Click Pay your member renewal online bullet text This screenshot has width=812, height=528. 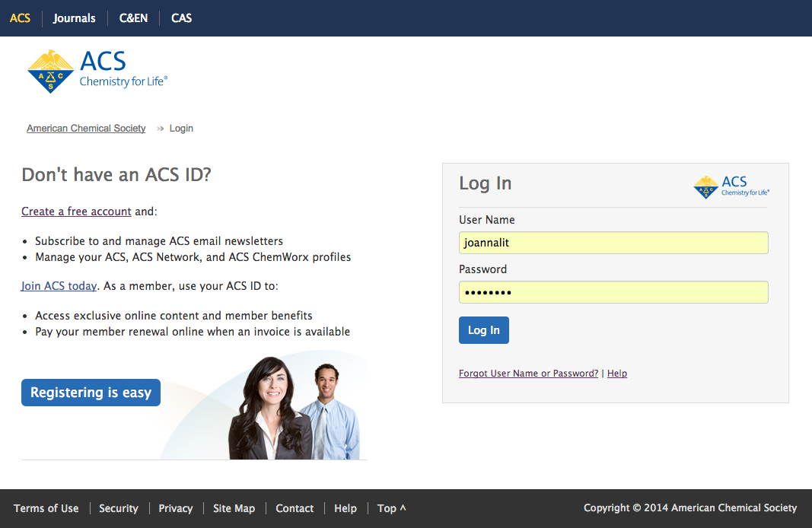point(193,332)
